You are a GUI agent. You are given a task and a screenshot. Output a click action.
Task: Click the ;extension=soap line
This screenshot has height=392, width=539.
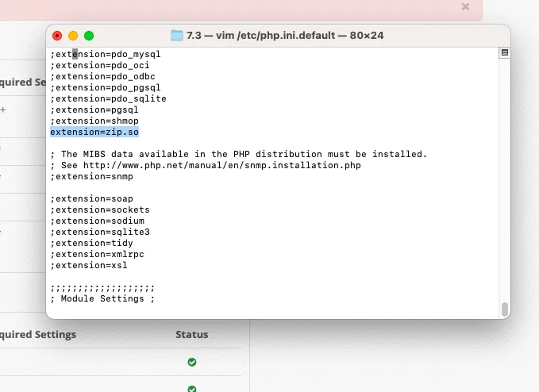92,198
